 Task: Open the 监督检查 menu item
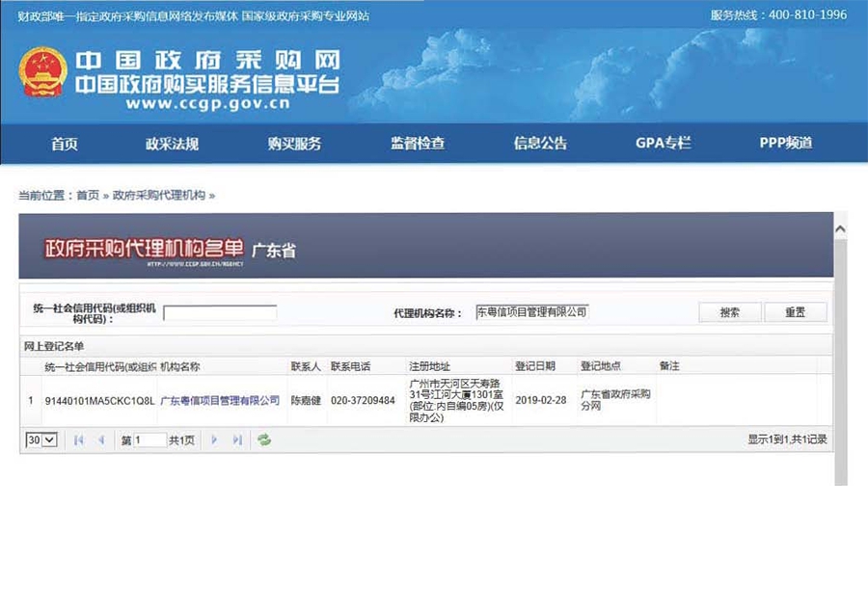(418, 144)
